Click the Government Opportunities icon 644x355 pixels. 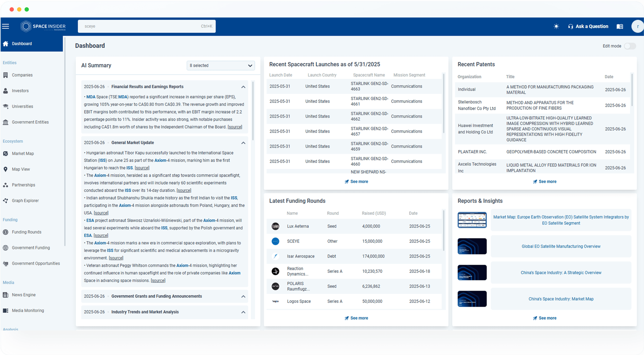point(6,263)
